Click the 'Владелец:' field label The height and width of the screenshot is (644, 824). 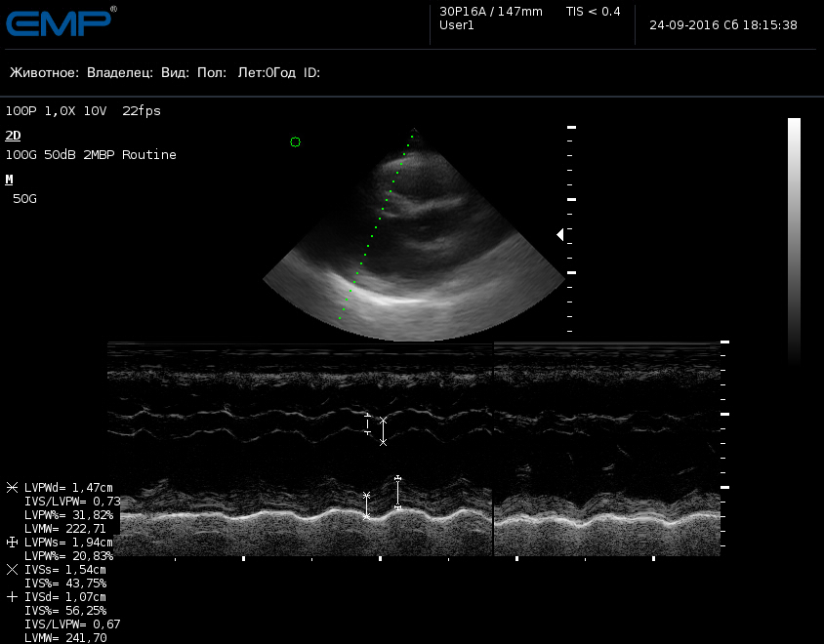pos(120,72)
